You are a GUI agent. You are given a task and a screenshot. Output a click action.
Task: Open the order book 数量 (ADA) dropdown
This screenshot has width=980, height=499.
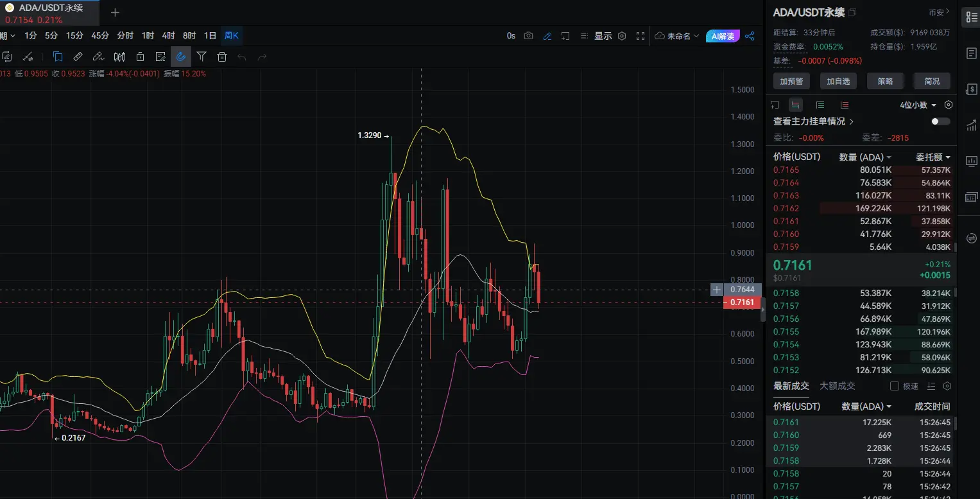[x=865, y=157]
